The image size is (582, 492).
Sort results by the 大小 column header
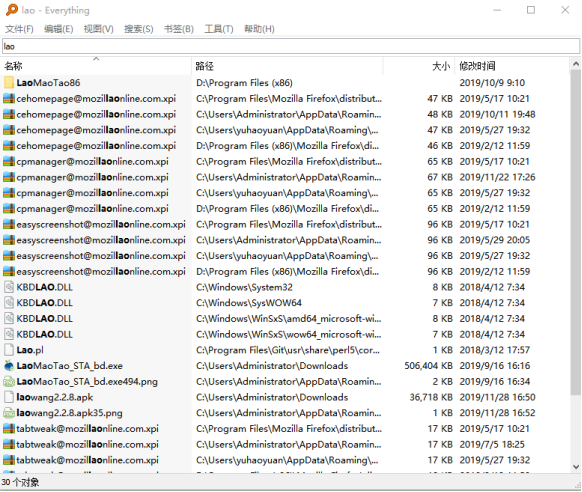(x=419, y=66)
